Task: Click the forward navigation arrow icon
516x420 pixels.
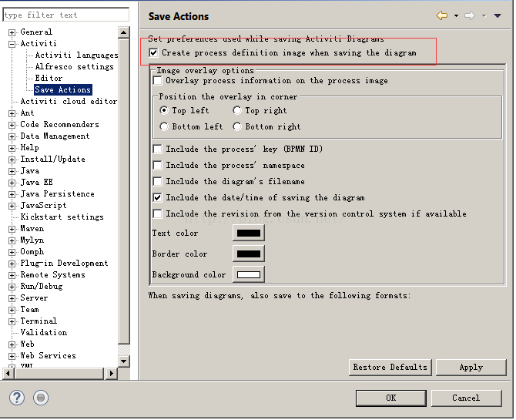Action: 470,15
